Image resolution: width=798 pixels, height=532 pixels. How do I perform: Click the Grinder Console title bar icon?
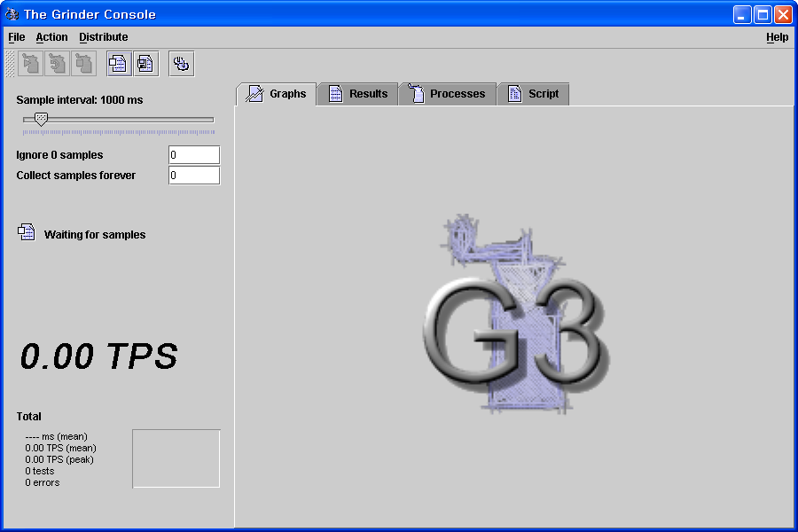[12, 14]
